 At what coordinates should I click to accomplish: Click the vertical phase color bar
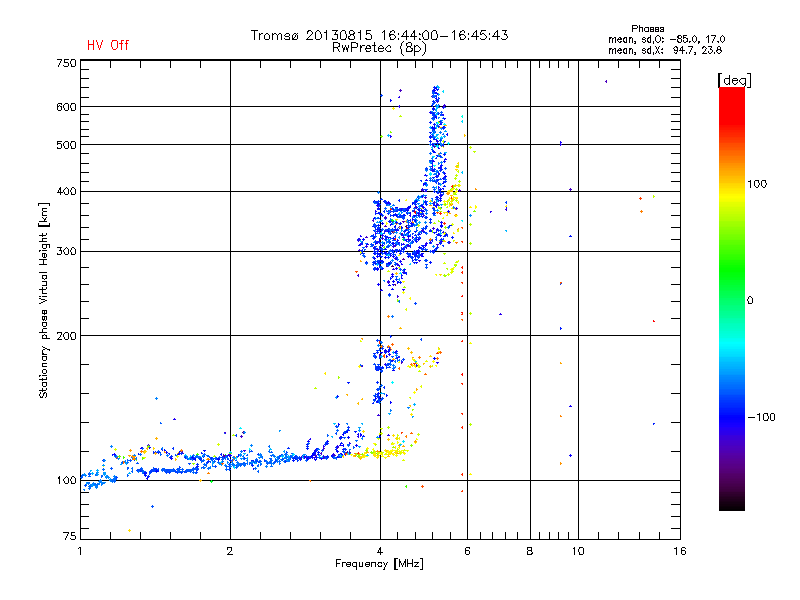pos(732,298)
